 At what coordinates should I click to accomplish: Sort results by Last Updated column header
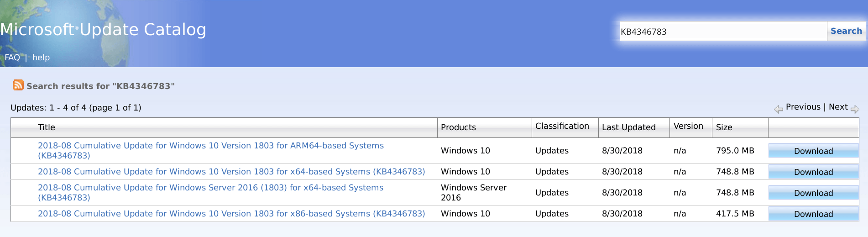coord(628,127)
